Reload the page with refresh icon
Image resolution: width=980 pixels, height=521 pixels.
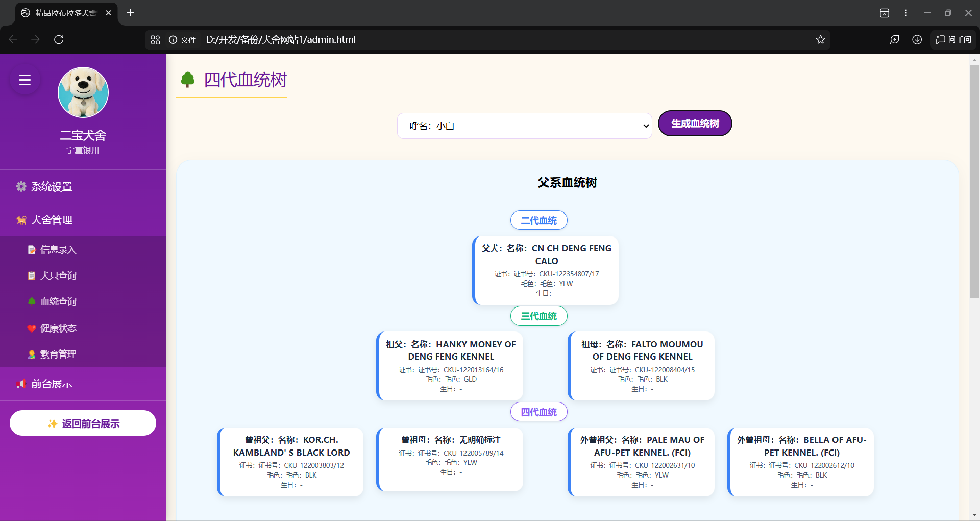[x=59, y=40]
